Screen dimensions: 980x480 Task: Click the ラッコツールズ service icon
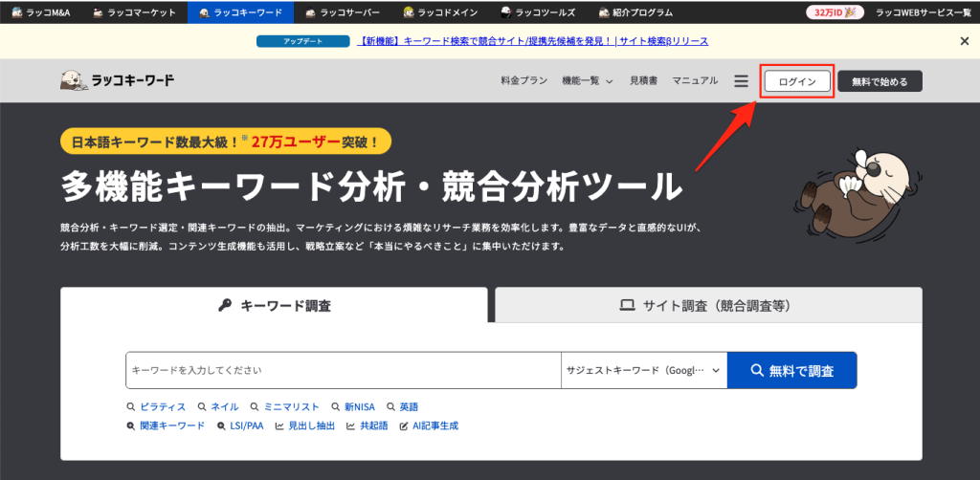click(x=505, y=12)
